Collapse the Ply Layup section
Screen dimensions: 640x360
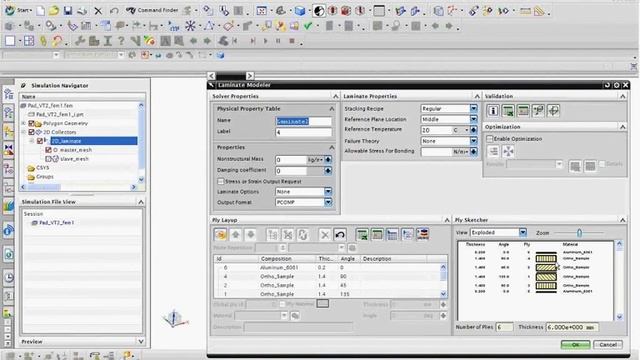[447, 220]
